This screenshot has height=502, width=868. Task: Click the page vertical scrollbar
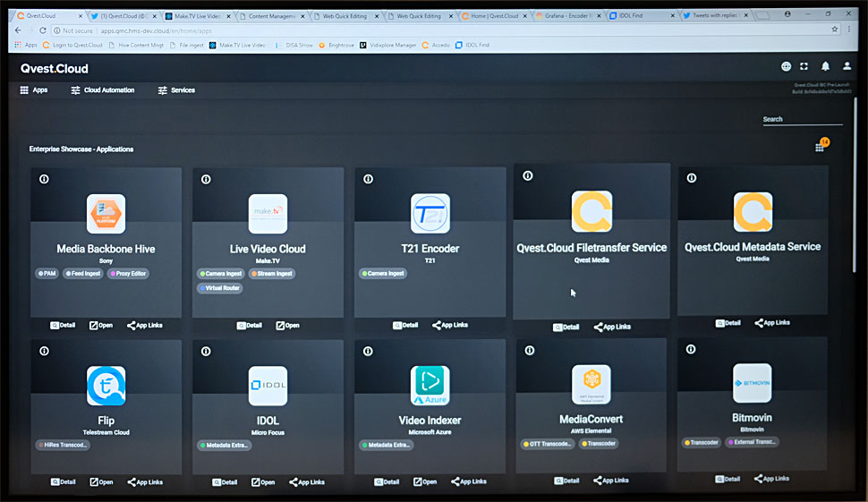(x=855, y=185)
